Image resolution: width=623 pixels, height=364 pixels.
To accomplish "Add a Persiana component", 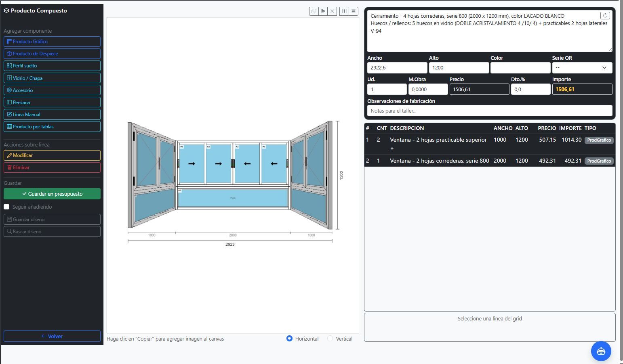I will pos(52,102).
